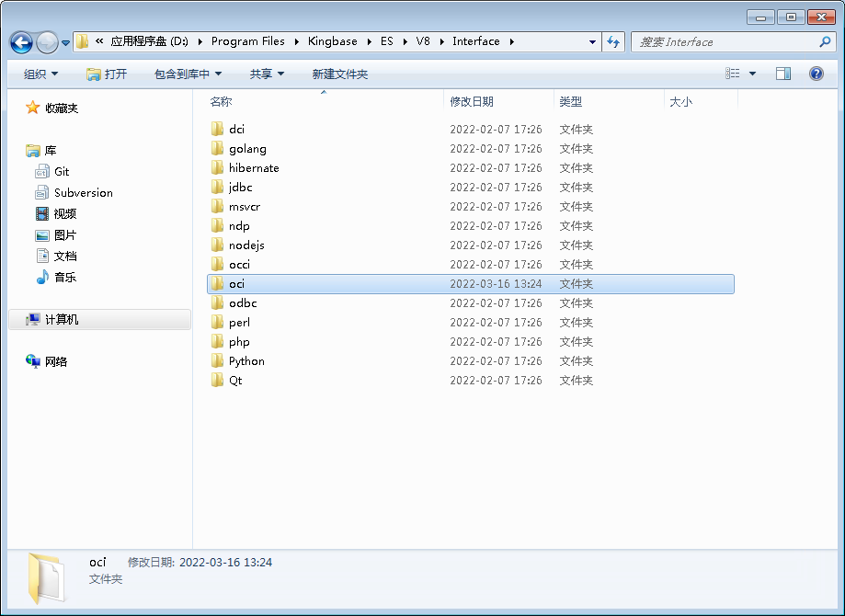Viewport: 845px width, 616px height.
Task: Refresh the Interface folder view
Action: coord(613,41)
